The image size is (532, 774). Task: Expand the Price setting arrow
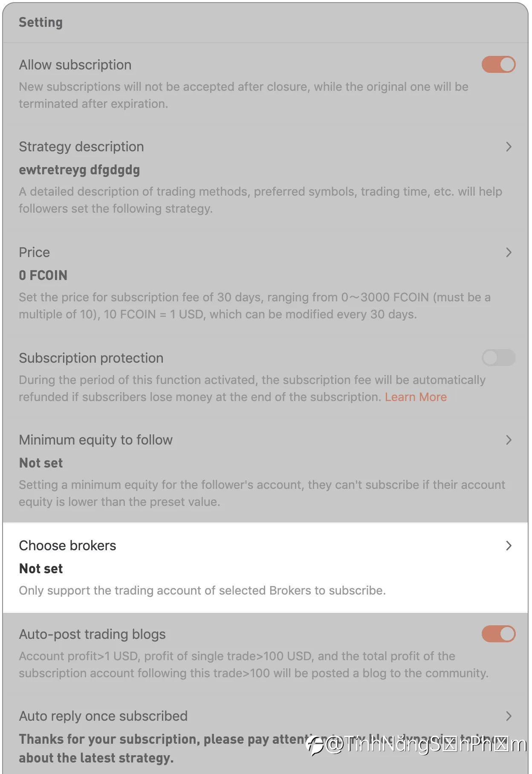[x=509, y=253]
